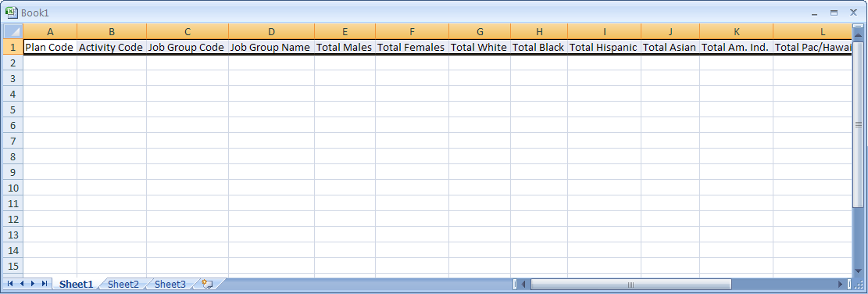
Task: Go to previous sheet tab arrow
Action: pos(22,284)
